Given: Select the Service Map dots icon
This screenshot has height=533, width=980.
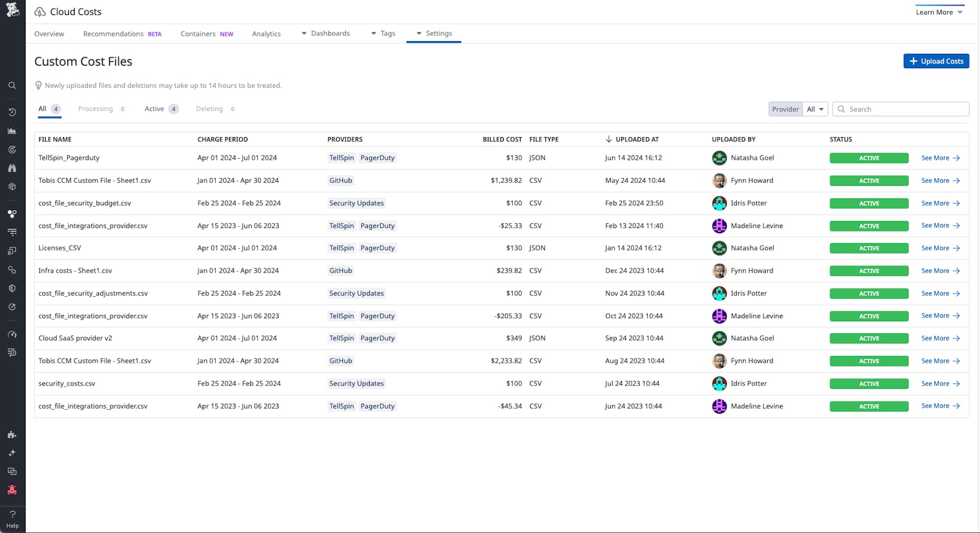Looking at the screenshot, I should click(x=12, y=214).
